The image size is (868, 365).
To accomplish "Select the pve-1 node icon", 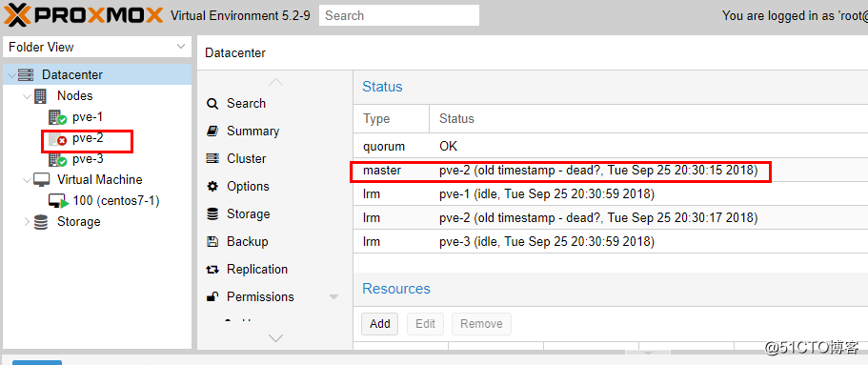I will tap(57, 118).
